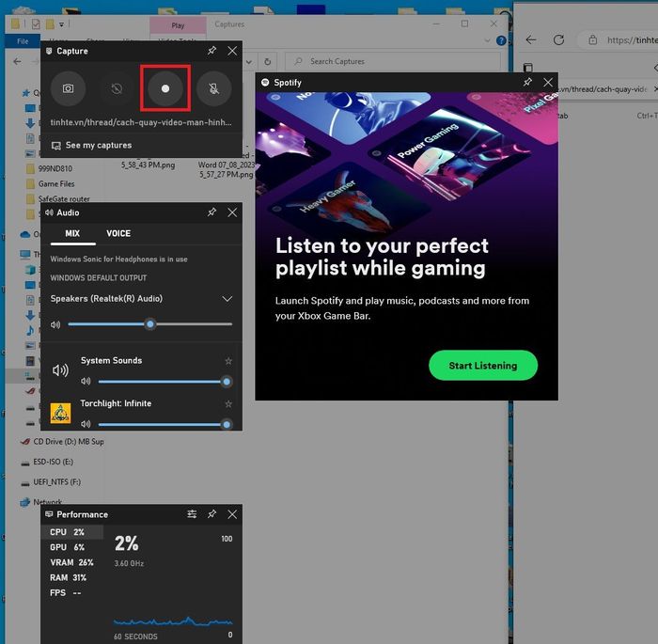Take a screenshot with the camera button
The width and height of the screenshot is (658, 644).
[x=68, y=88]
